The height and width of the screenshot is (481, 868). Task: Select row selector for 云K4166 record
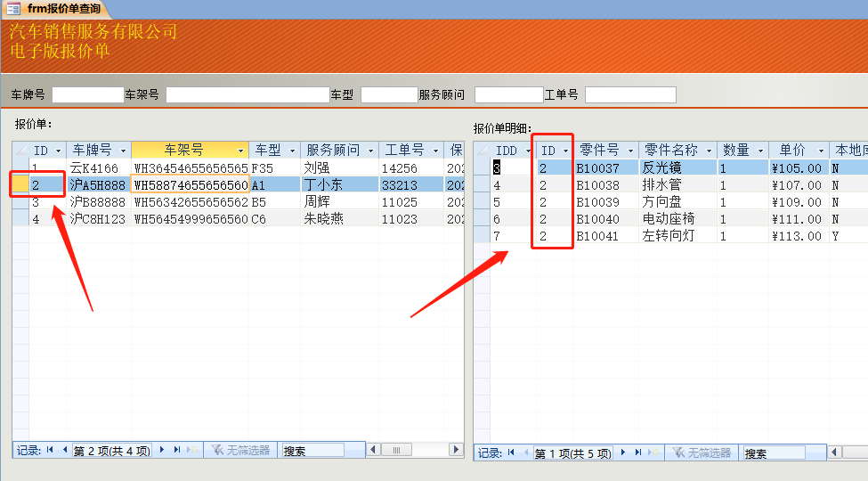click(x=20, y=167)
